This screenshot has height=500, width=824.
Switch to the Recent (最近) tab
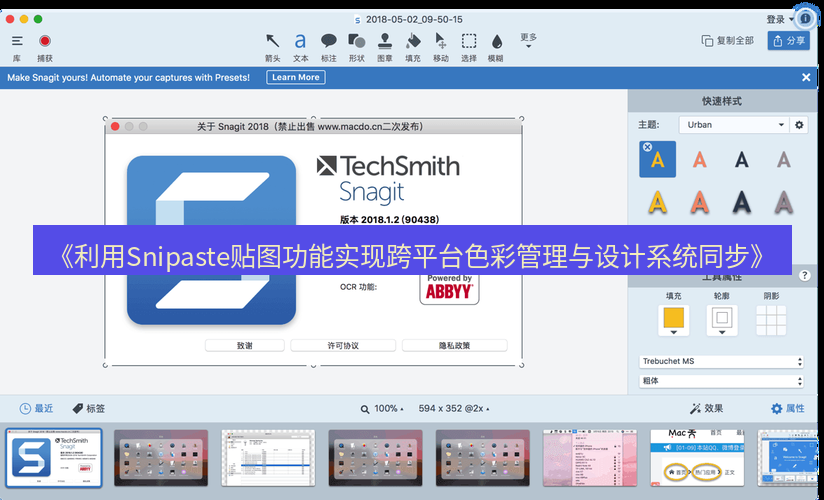(x=36, y=409)
